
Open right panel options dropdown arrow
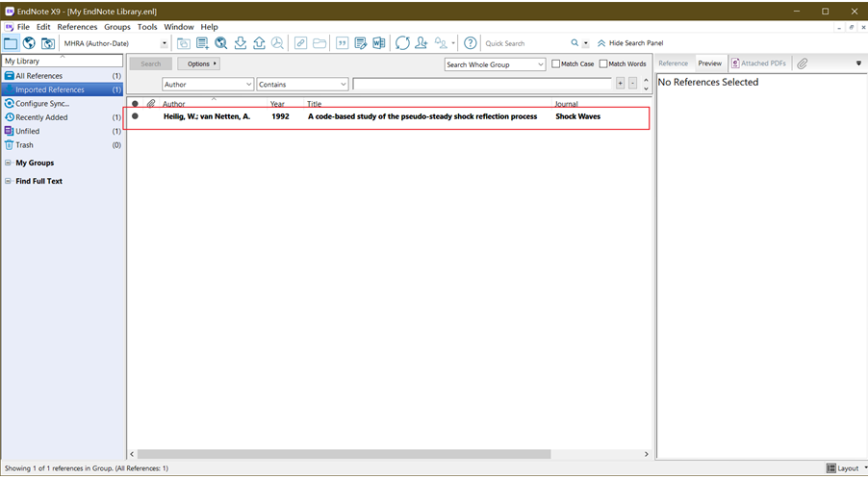pos(858,63)
